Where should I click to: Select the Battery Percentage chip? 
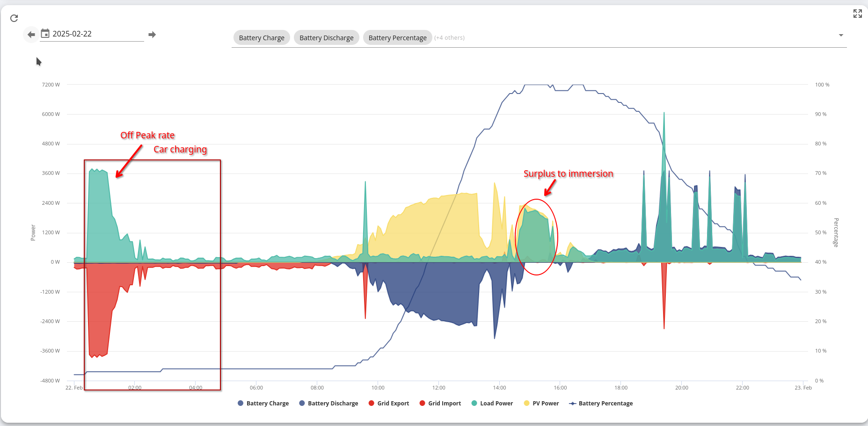[397, 38]
